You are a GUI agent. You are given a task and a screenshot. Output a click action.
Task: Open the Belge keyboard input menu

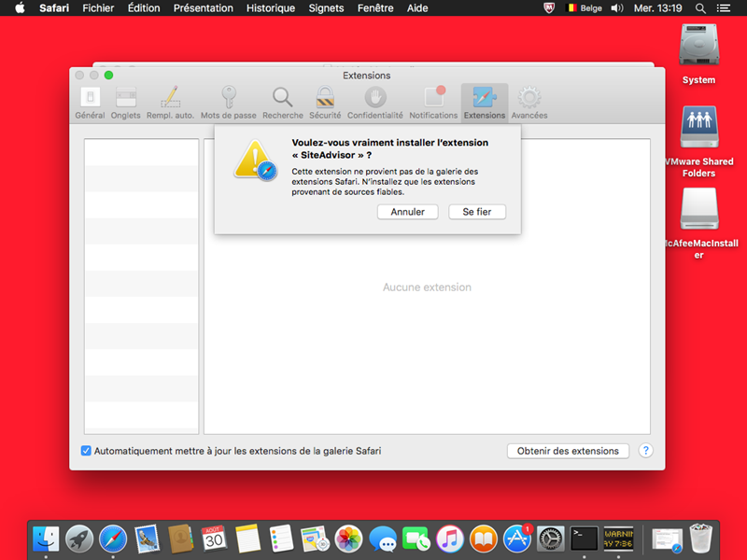585,8
